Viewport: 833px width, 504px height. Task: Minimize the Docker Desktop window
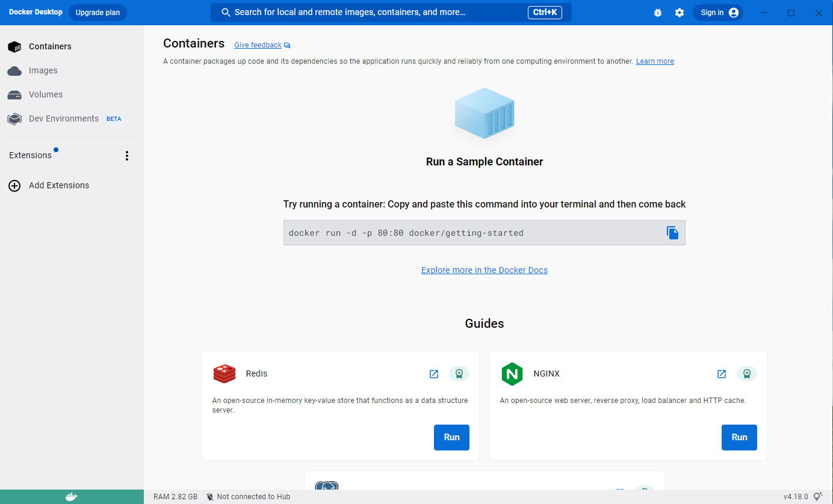tap(764, 13)
